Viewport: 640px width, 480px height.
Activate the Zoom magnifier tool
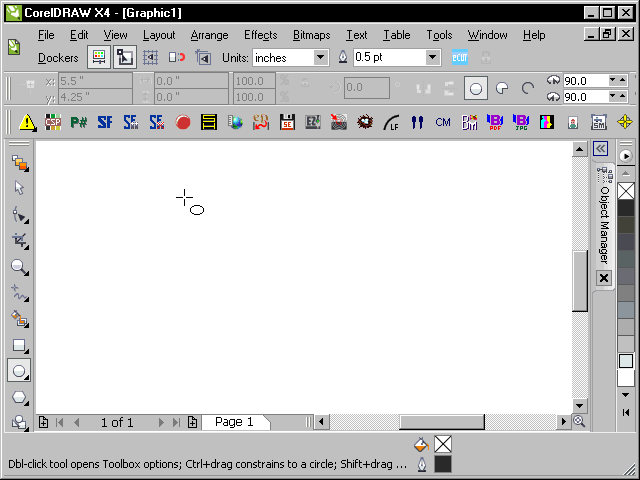click(x=18, y=266)
